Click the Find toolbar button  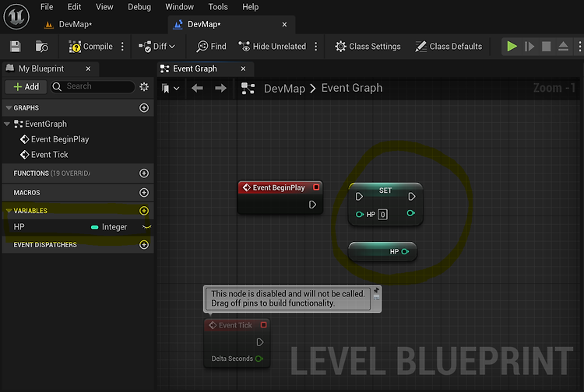(x=211, y=47)
